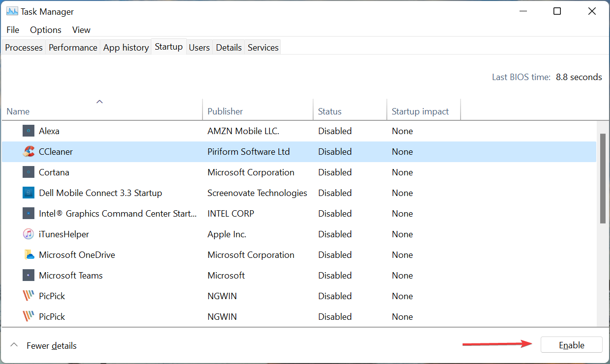Click the Dell Mobile Connect icon
Screen dimensions: 610x364
[x=28, y=193]
